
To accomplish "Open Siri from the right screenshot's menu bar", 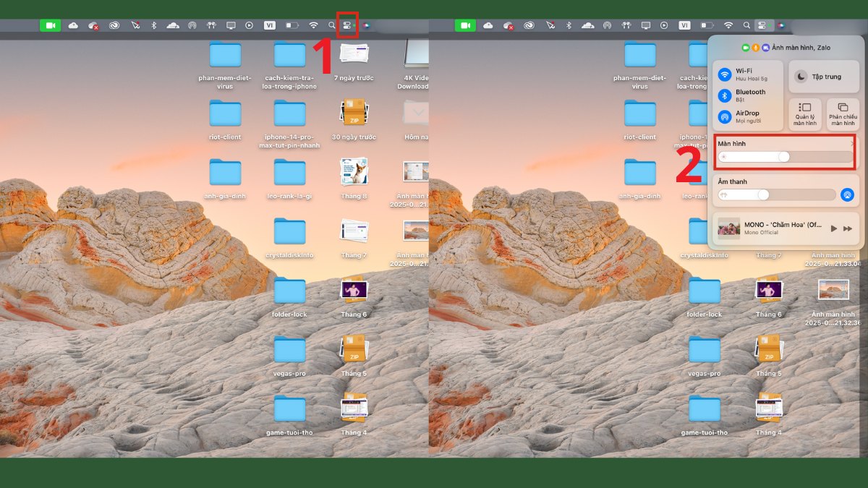I will click(780, 25).
